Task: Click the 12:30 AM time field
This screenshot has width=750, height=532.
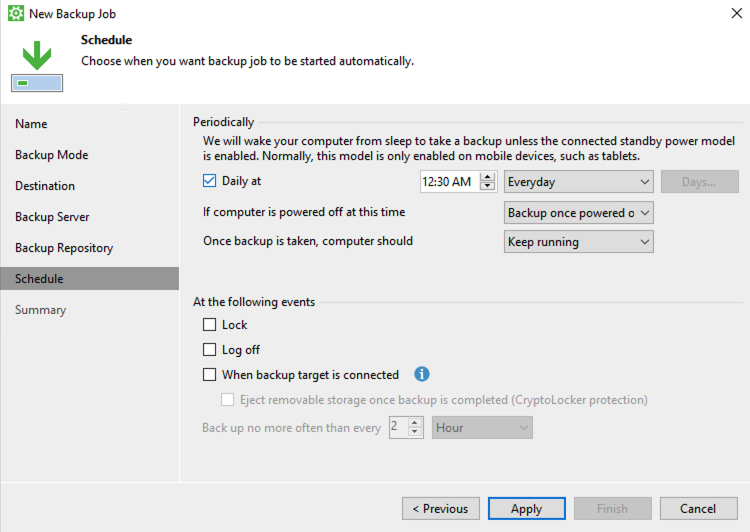Action: click(450, 182)
